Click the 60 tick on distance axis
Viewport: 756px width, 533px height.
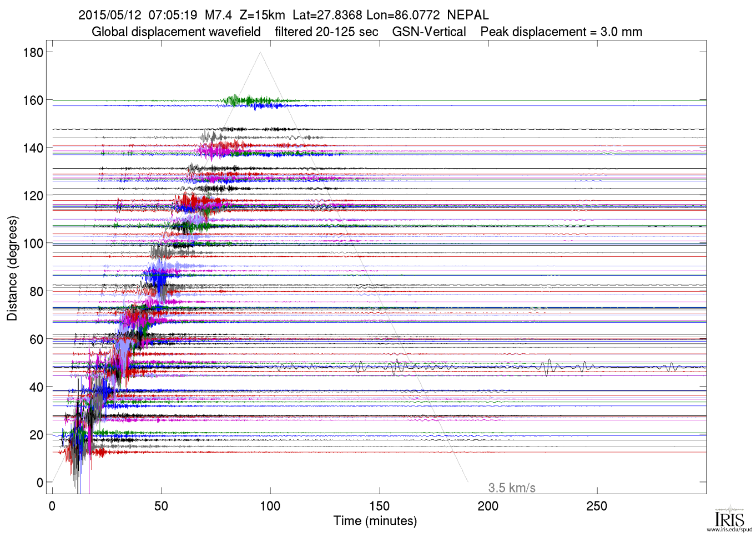[x=36, y=339]
